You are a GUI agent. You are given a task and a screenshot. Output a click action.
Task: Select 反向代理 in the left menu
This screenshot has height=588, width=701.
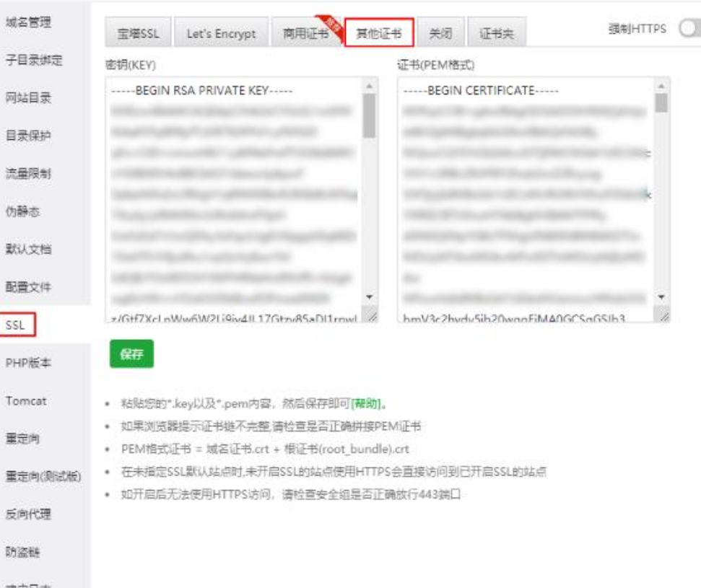point(29,514)
